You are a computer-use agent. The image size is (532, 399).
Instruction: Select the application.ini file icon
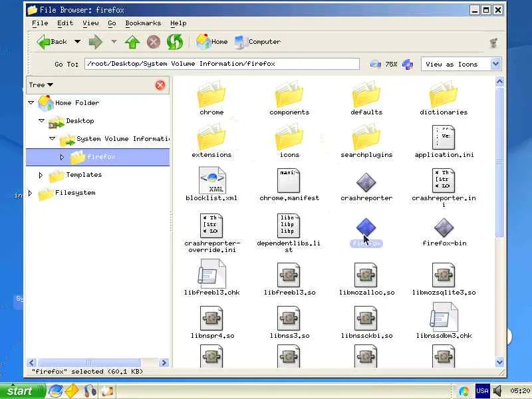point(444,137)
